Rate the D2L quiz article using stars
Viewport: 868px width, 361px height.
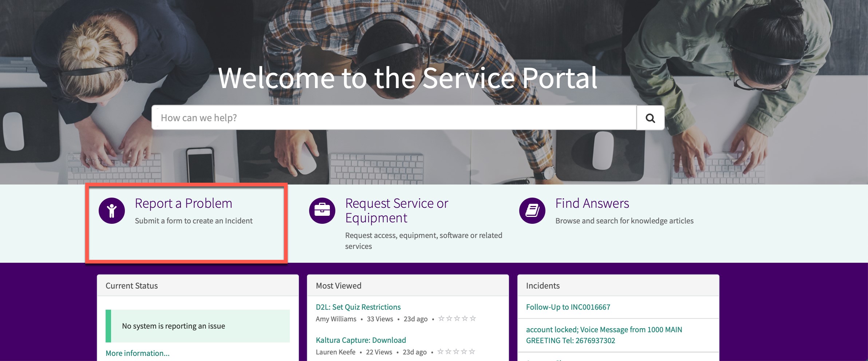click(x=457, y=319)
